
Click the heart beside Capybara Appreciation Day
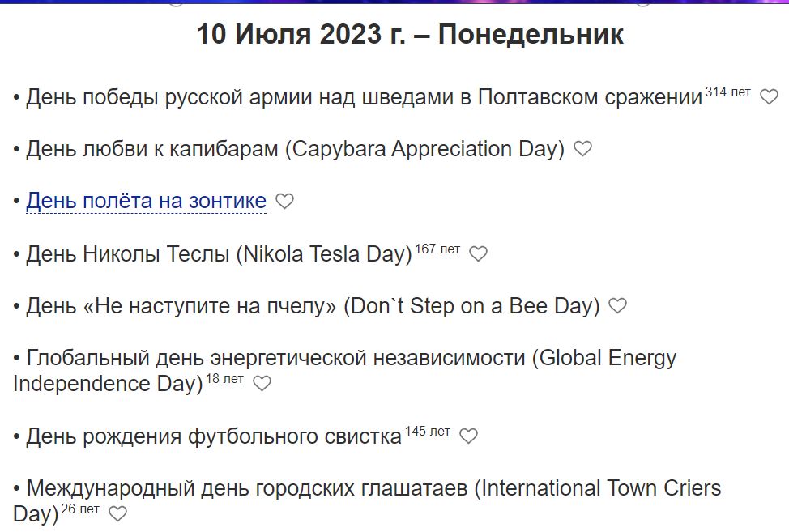582,148
